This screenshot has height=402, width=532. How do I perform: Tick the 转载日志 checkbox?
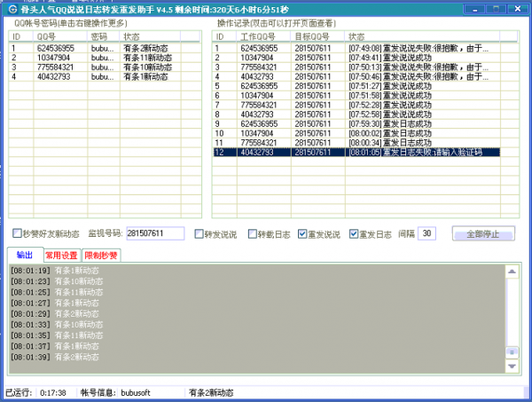pos(253,233)
